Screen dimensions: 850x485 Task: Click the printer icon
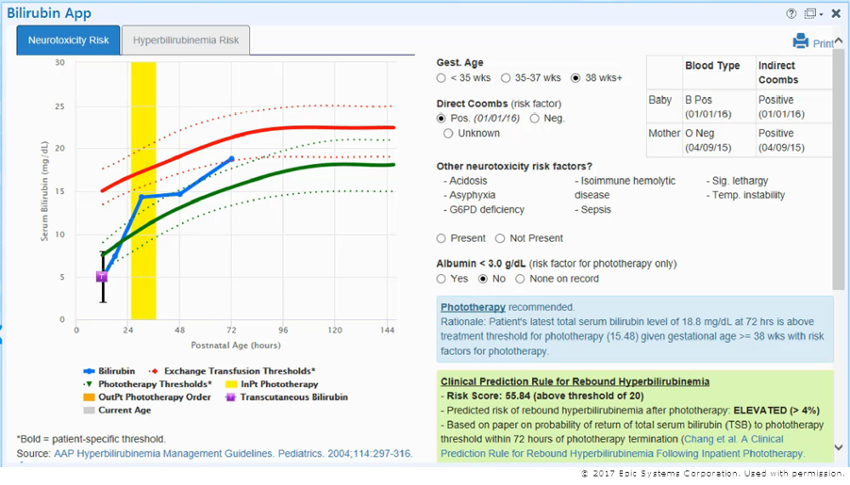click(x=801, y=41)
